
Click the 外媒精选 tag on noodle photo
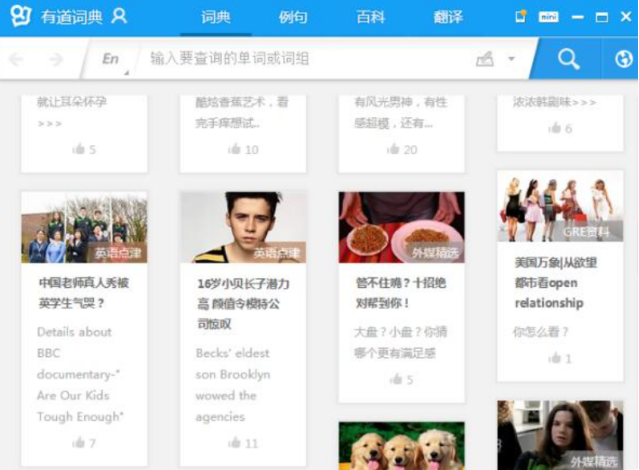pos(435,253)
